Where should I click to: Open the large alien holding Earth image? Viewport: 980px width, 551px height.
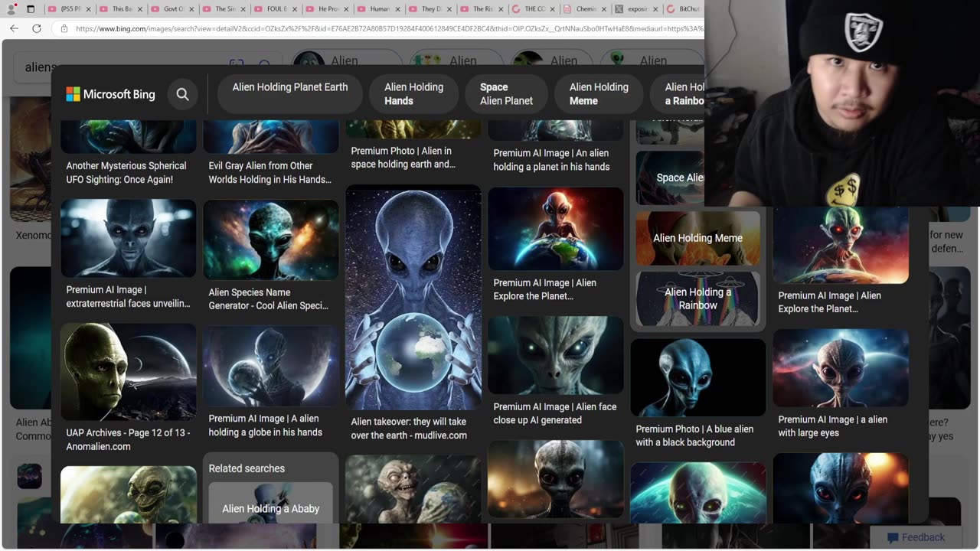click(413, 297)
